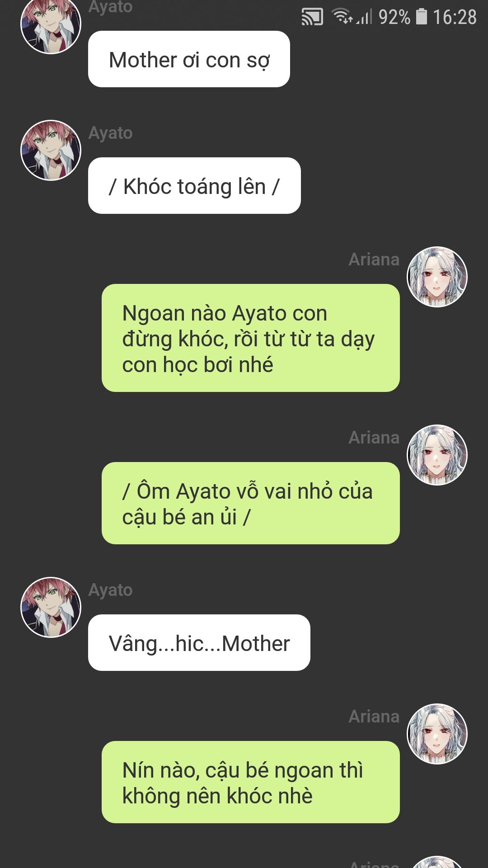
Task: Tap the Ariana name label above 'Ngoan nào'
Action: (374, 259)
